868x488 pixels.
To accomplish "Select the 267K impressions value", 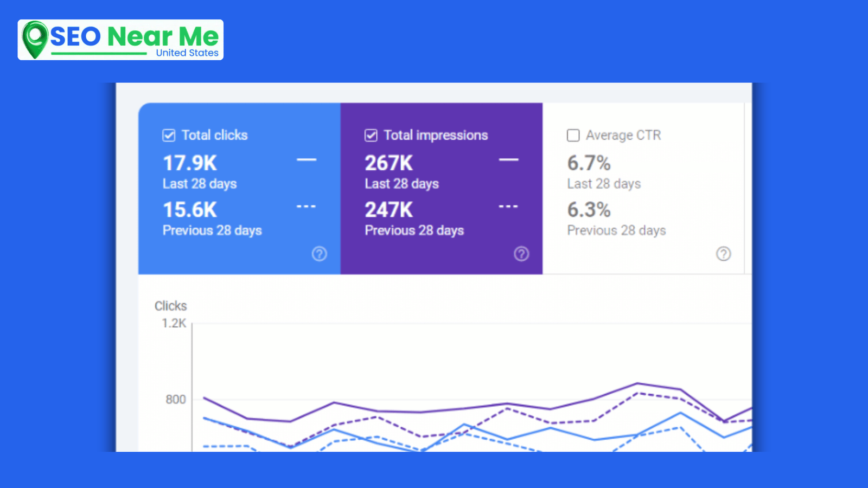I will click(388, 163).
